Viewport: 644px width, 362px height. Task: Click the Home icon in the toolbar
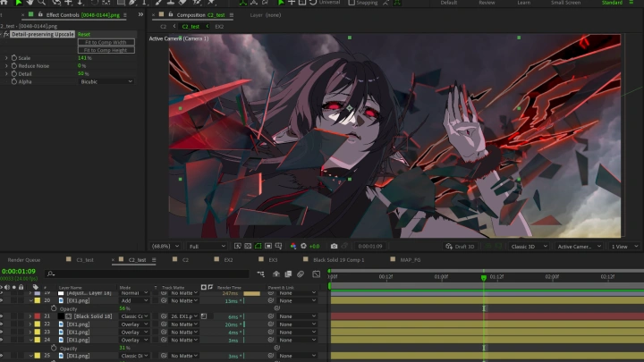pyautogui.click(x=4, y=3)
